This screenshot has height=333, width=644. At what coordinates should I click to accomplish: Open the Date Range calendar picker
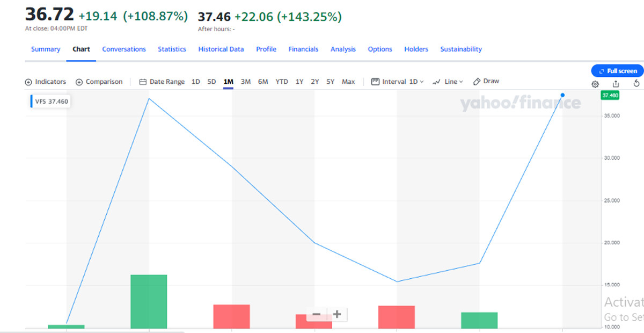click(x=162, y=82)
